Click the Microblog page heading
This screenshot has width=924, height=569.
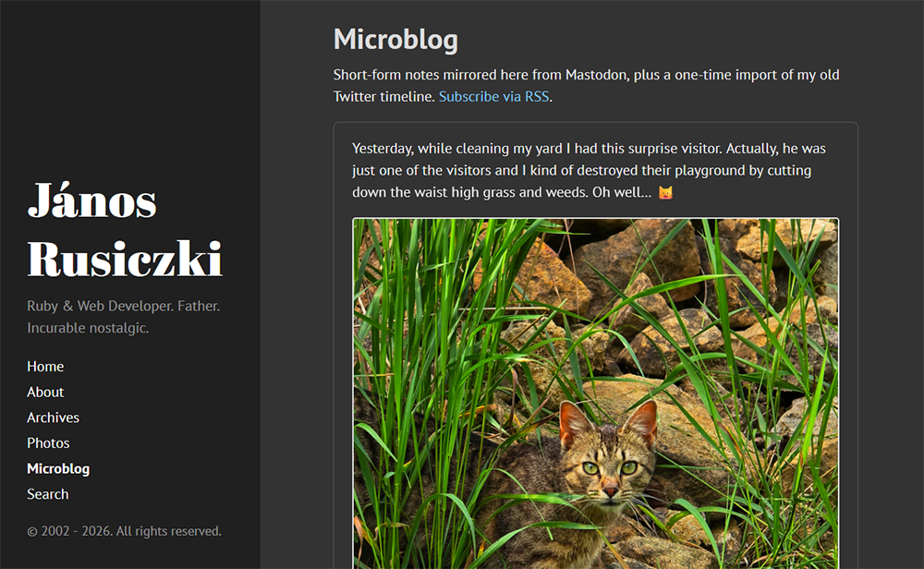(x=395, y=40)
